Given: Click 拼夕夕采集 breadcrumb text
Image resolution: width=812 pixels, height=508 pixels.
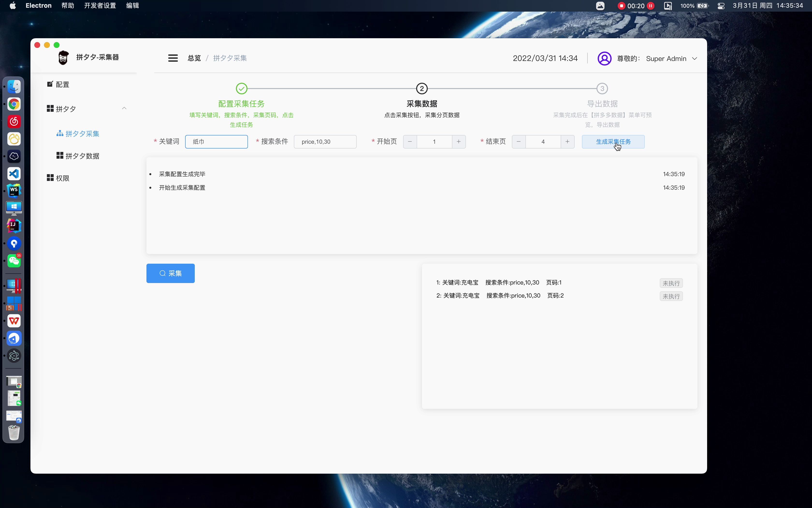Looking at the screenshot, I should (x=230, y=58).
